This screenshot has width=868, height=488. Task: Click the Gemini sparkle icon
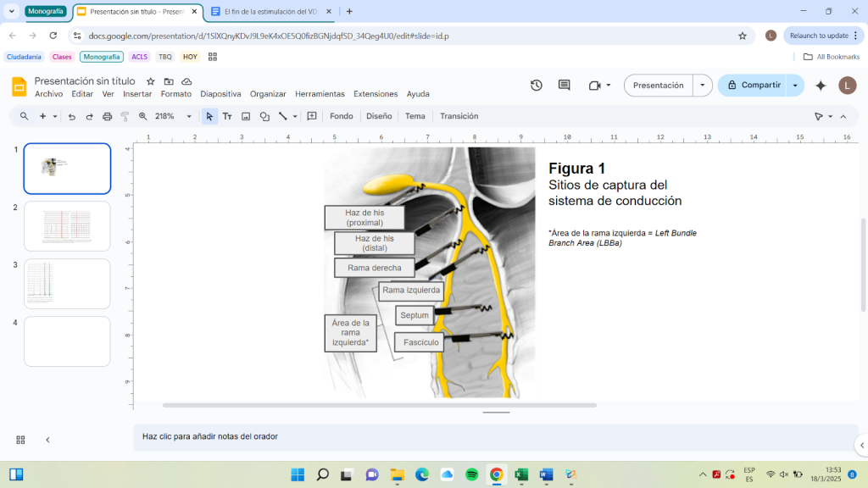click(x=821, y=86)
